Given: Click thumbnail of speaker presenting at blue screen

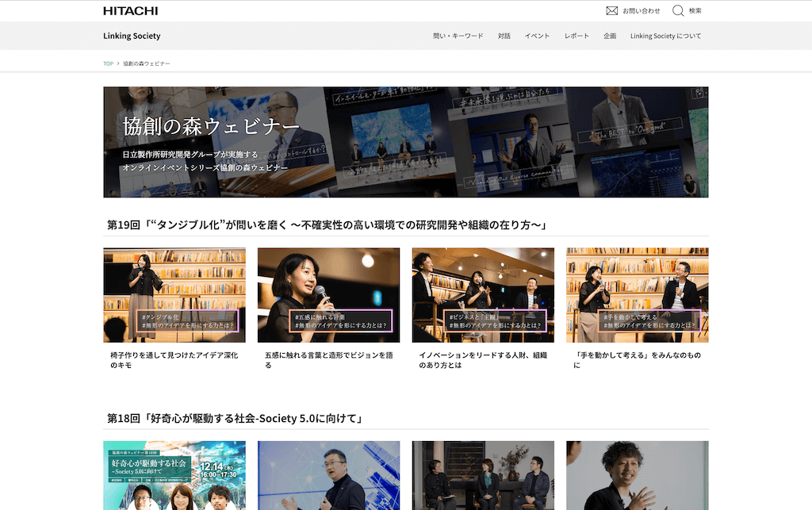Looking at the screenshot, I should click(328, 475).
